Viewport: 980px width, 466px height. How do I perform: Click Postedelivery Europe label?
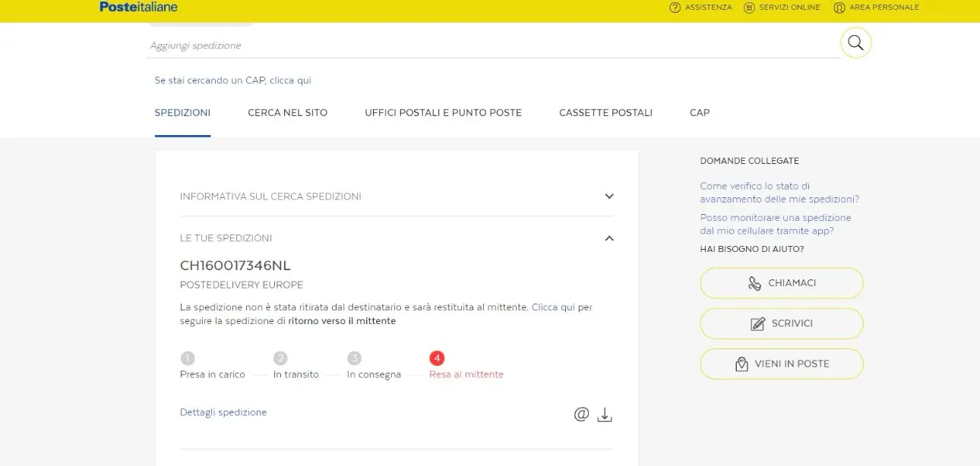click(242, 285)
